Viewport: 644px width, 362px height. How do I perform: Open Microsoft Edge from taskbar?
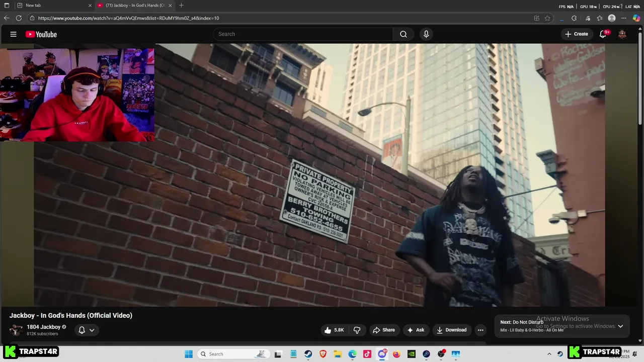coord(352,354)
